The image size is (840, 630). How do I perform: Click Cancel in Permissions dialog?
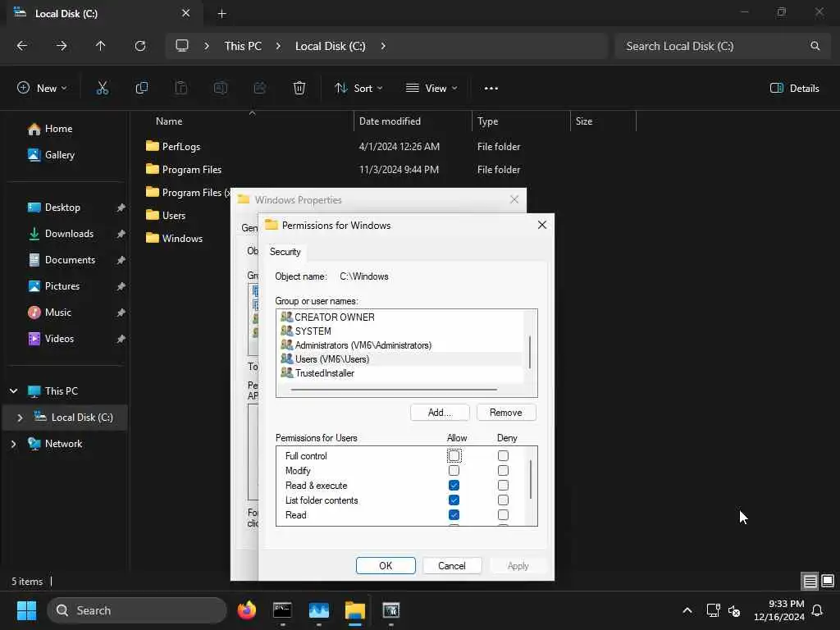click(452, 566)
